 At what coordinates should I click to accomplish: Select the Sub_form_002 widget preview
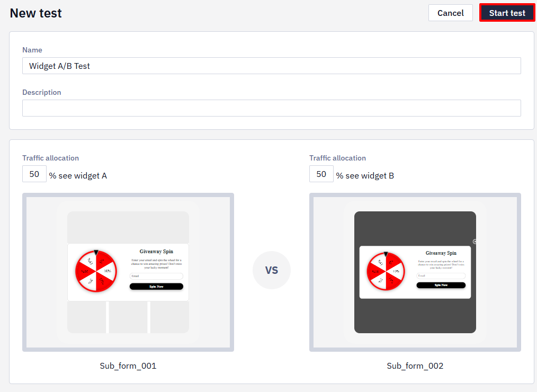[415, 272]
